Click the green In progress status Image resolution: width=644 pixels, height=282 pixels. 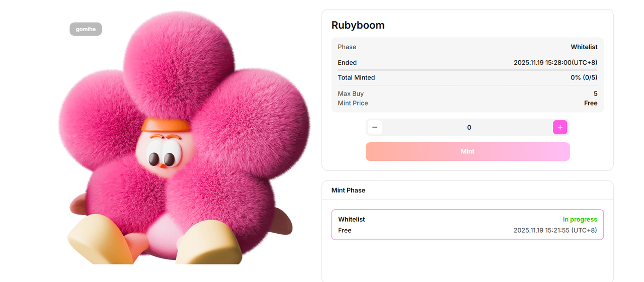[x=580, y=220]
